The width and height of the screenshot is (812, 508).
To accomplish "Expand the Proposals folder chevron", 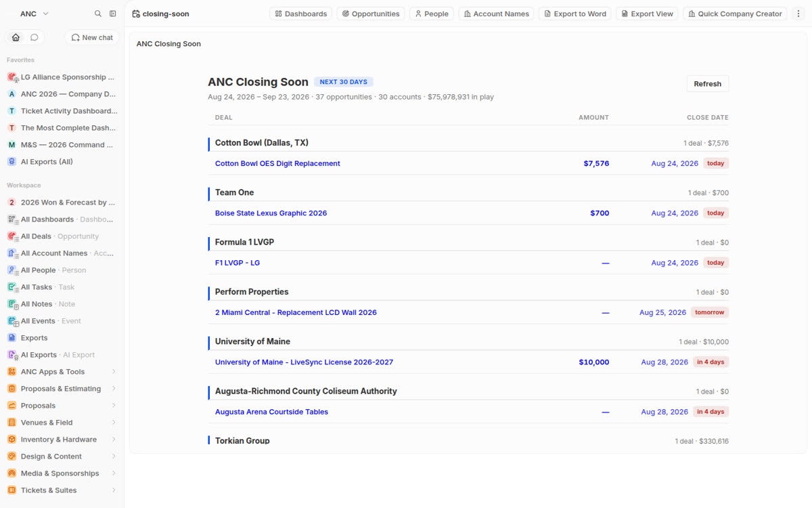I will pos(114,406).
